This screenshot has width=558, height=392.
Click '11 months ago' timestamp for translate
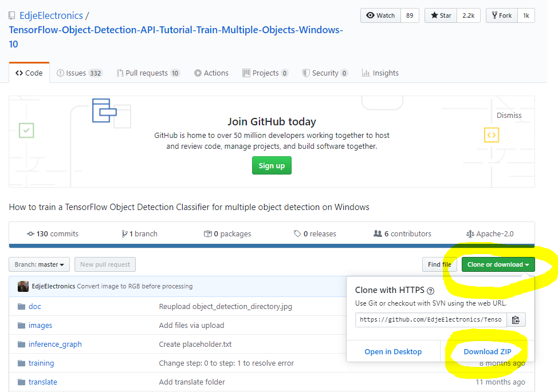[x=500, y=382]
